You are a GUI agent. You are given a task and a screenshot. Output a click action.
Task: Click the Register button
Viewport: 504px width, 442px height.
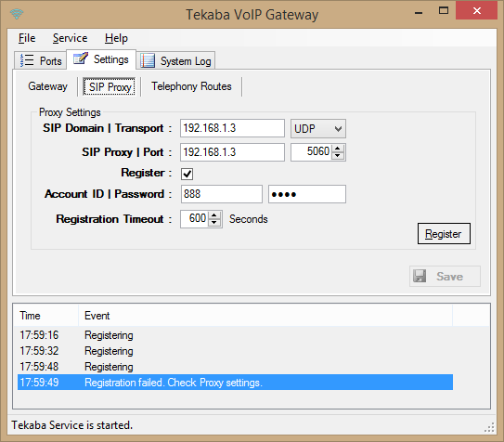point(444,234)
